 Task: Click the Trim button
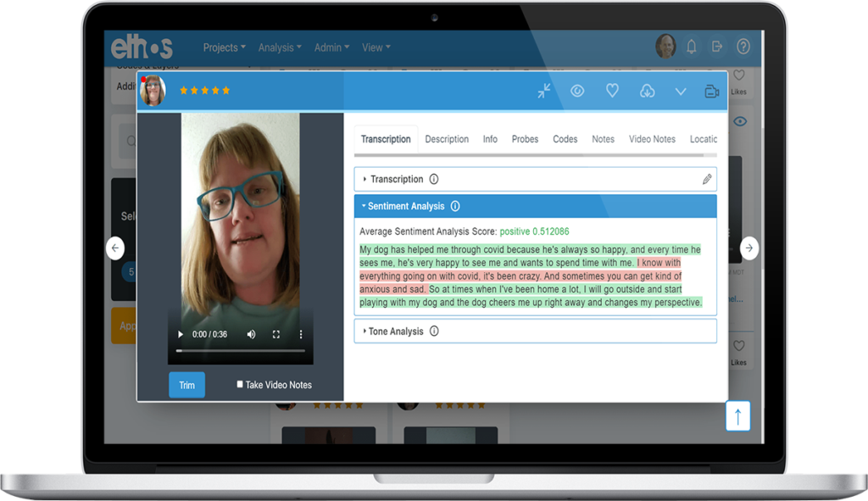tap(186, 385)
